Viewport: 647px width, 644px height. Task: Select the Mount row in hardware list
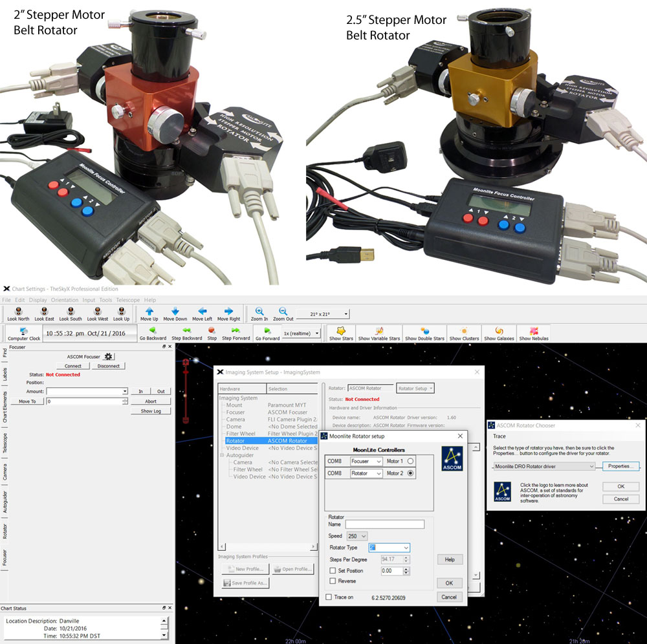[270, 405]
